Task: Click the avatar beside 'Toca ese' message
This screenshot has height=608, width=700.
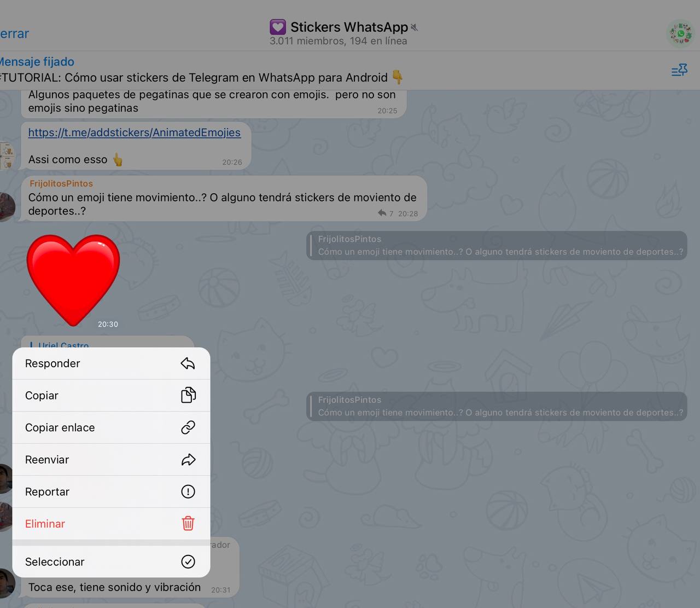Action: [x=7, y=583]
